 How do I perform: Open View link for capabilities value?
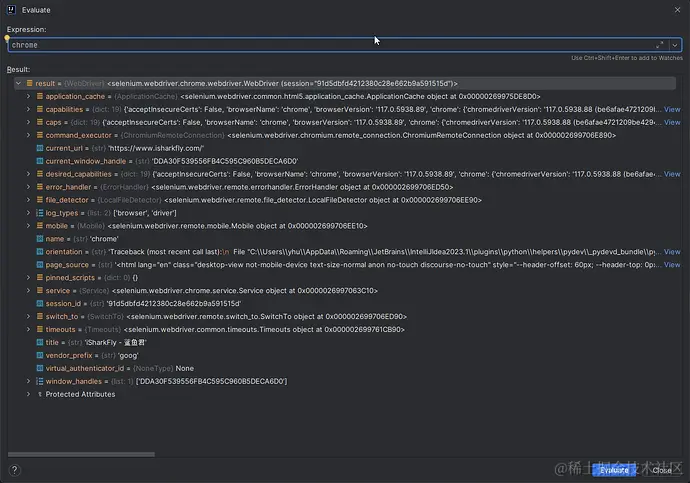pos(672,109)
